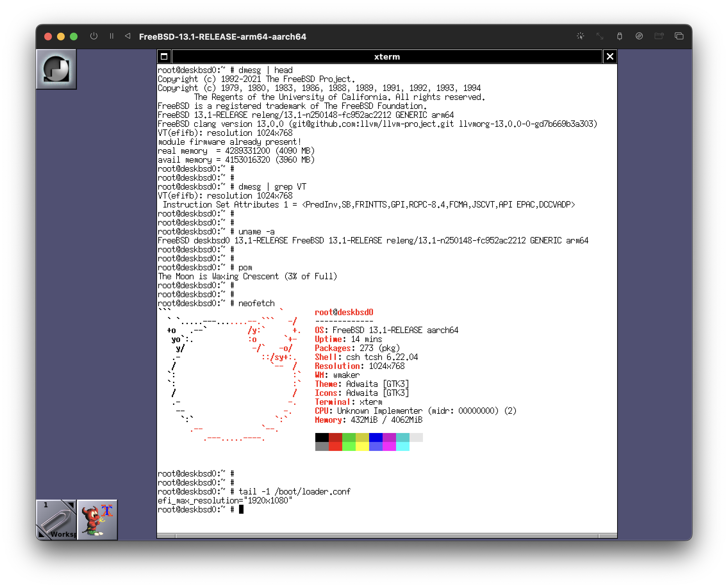Click the VM title 'FreeBSD-13.1-RELEASE-arm64-aarch64'
The width and height of the screenshot is (728, 588).
click(x=223, y=37)
